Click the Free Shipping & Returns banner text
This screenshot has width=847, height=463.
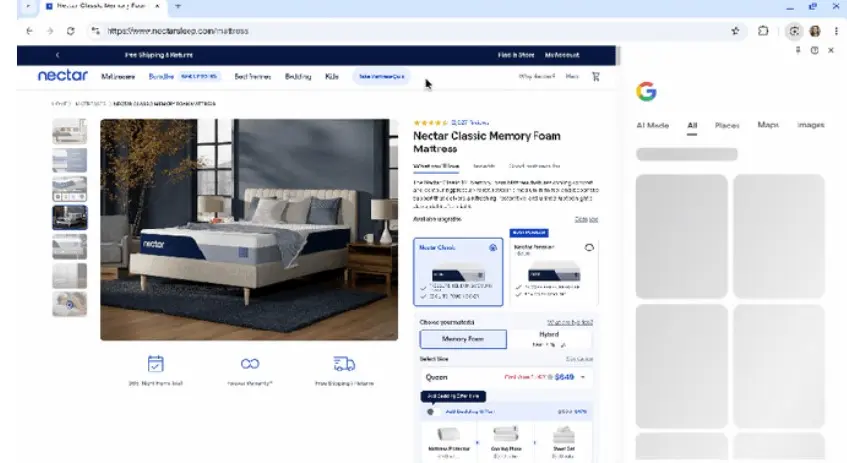(x=159, y=55)
